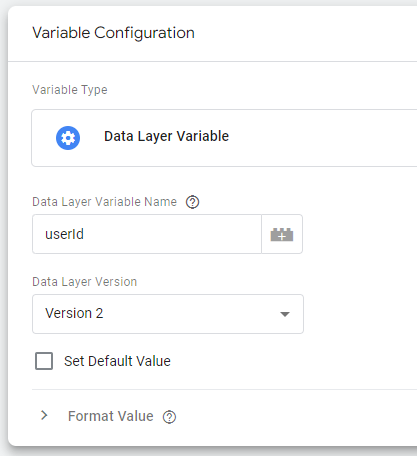Click the Variable Configuration heading
The width and height of the screenshot is (417, 456).
tap(113, 33)
